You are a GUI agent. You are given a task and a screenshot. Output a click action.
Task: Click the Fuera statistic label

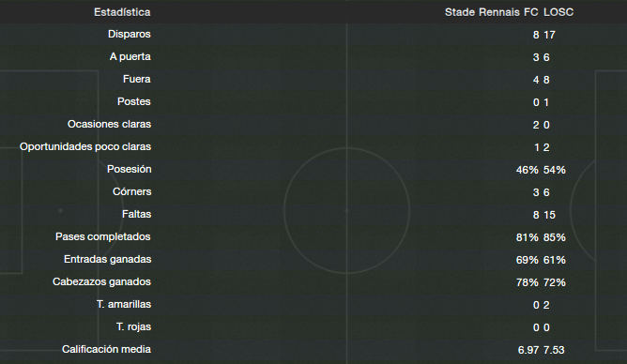point(137,79)
